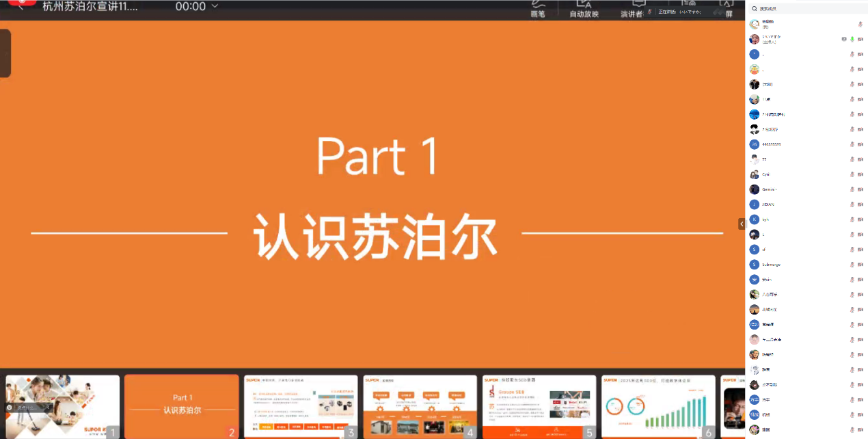This screenshot has height=439, width=868.
Task: Toggle the camera icon for member Gemini
Action: click(x=860, y=189)
